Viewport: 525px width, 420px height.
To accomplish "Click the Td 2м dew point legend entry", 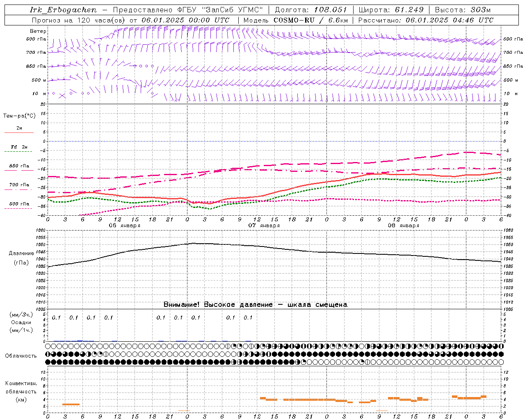I will (x=19, y=147).
